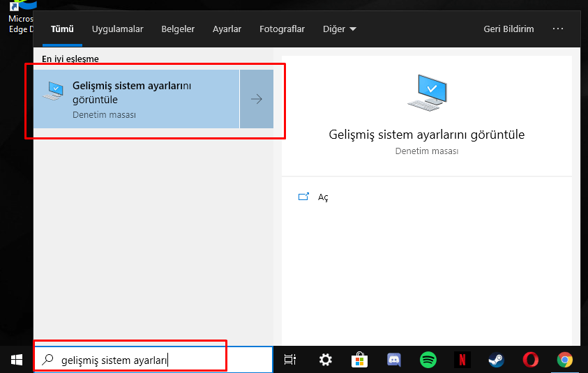The image size is (588, 373).
Task: Launch Settings gear from the taskbar
Action: click(325, 360)
